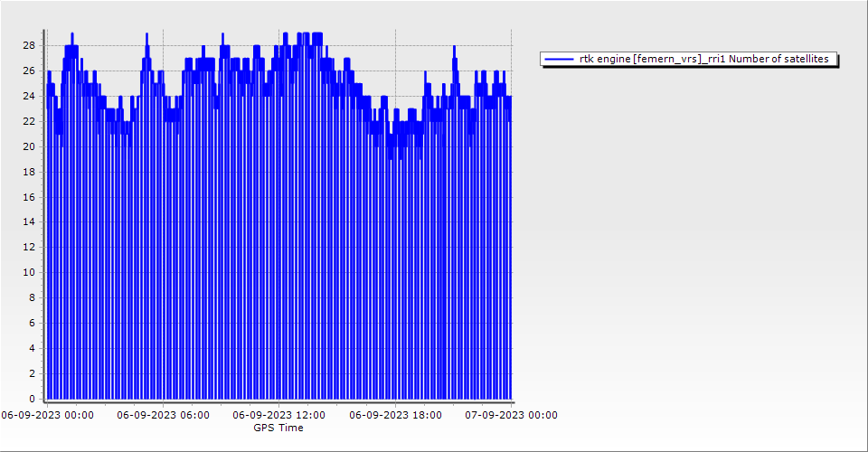Click the y-axis value 26
The height and width of the screenshot is (452, 868).
click(x=29, y=71)
